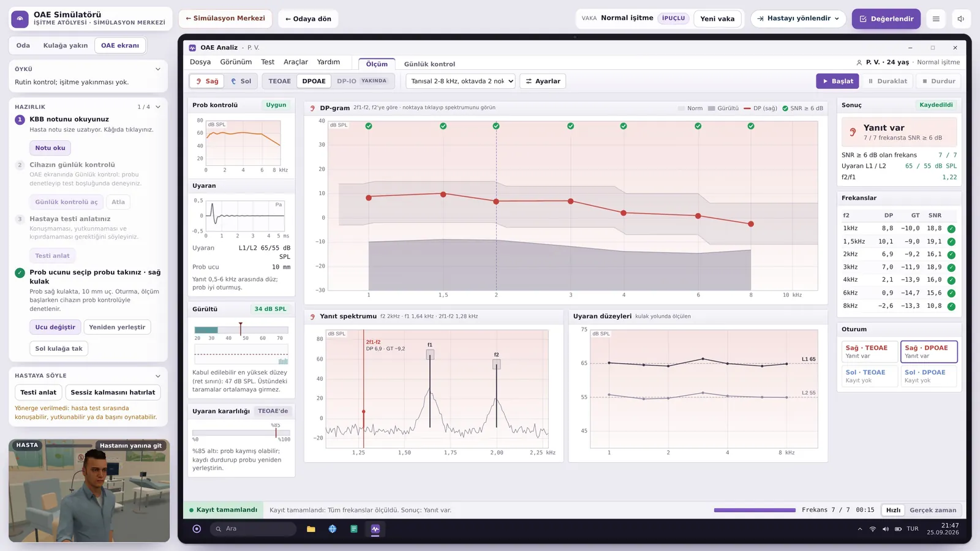Click the 2kHz SNR green check icon

tap(951, 255)
